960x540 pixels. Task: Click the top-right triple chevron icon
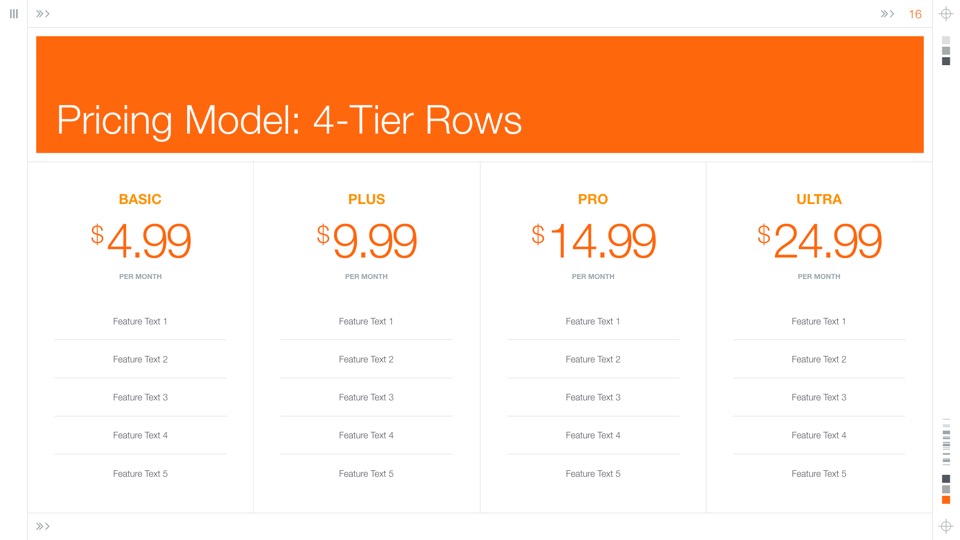point(887,14)
